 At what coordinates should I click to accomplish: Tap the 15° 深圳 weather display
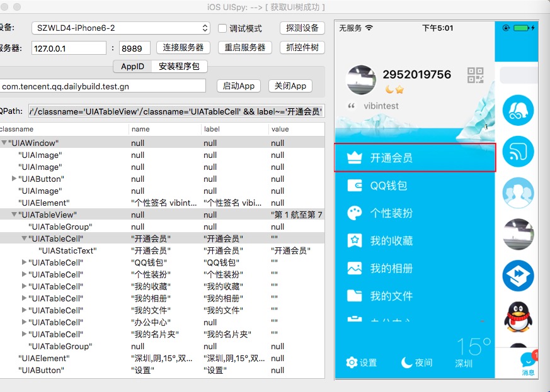coord(474,352)
